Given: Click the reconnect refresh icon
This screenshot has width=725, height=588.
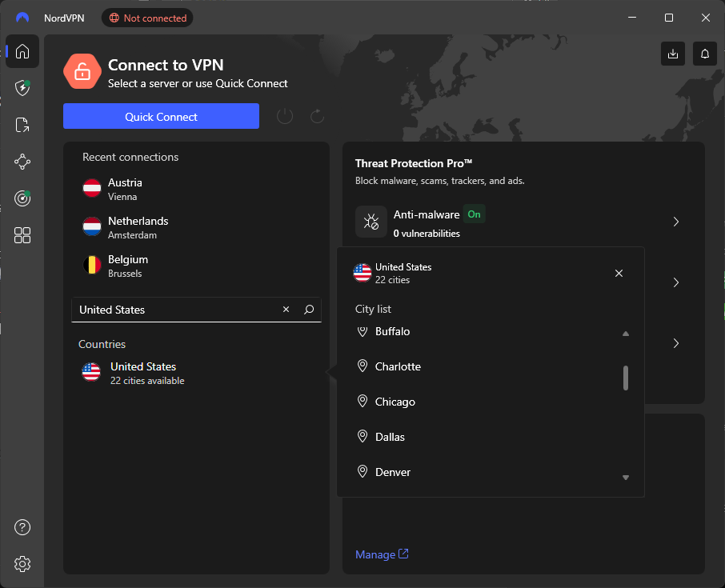Looking at the screenshot, I should pyautogui.click(x=317, y=117).
